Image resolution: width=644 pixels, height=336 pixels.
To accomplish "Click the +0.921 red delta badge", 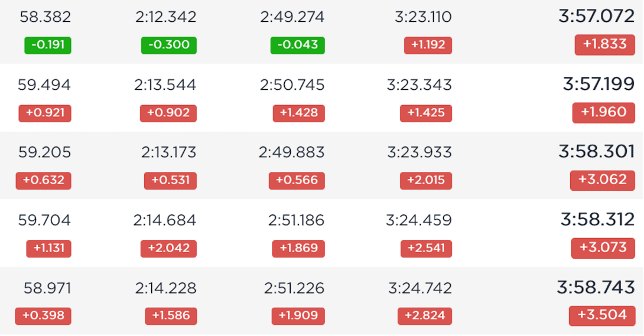I will [45, 113].
